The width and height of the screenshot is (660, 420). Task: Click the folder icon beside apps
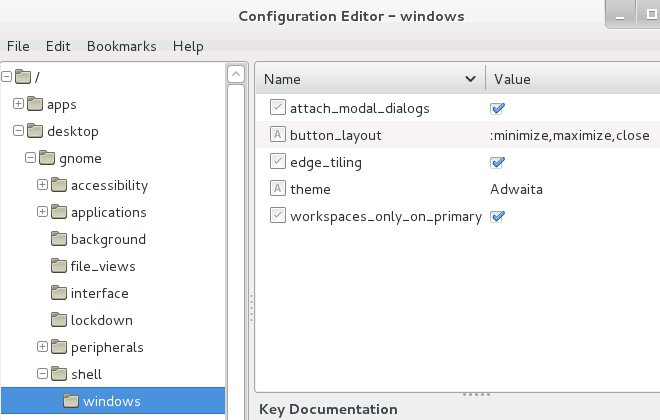coord(35,104)
